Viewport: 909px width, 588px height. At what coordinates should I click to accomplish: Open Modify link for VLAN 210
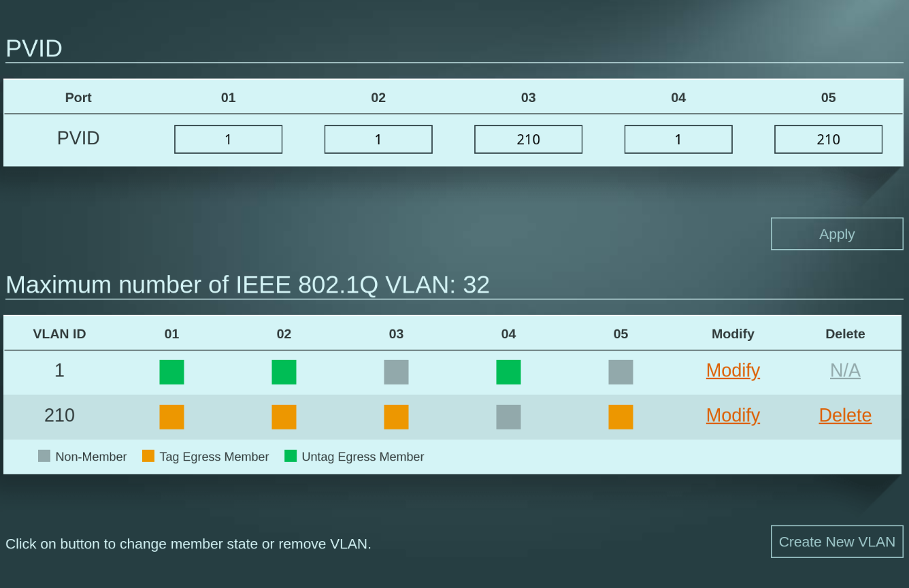(733, 415)
